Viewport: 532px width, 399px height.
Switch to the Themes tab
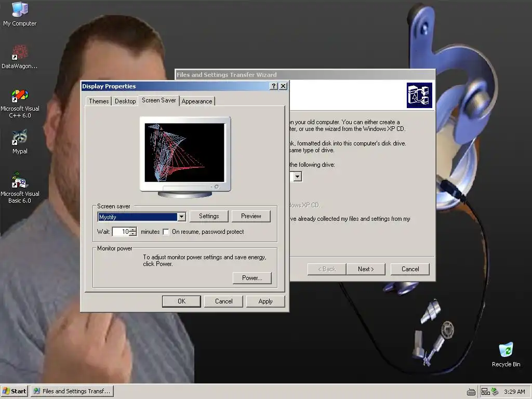coord(99,101)
